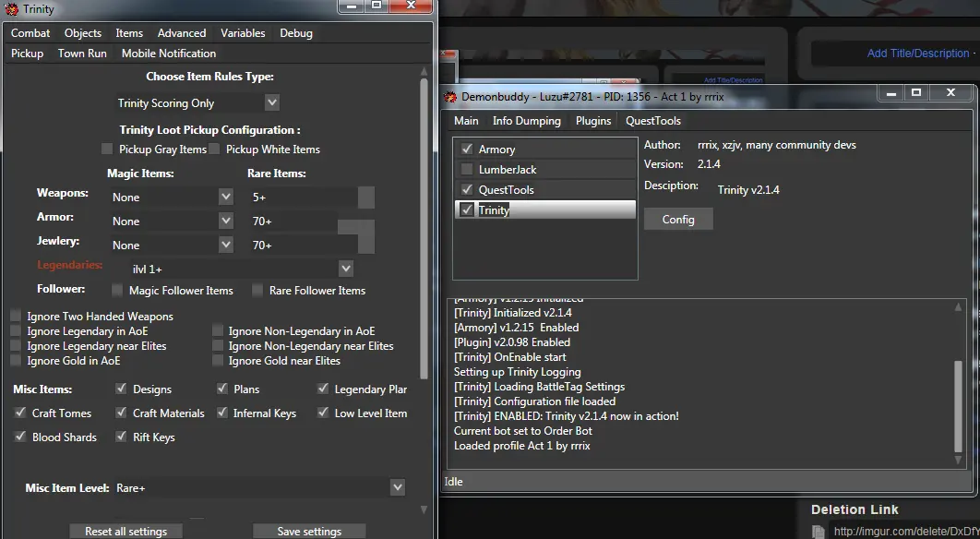The image size is (980, 539).
Task: Uncheck the Blood Shards option
Action: point(20,437)
